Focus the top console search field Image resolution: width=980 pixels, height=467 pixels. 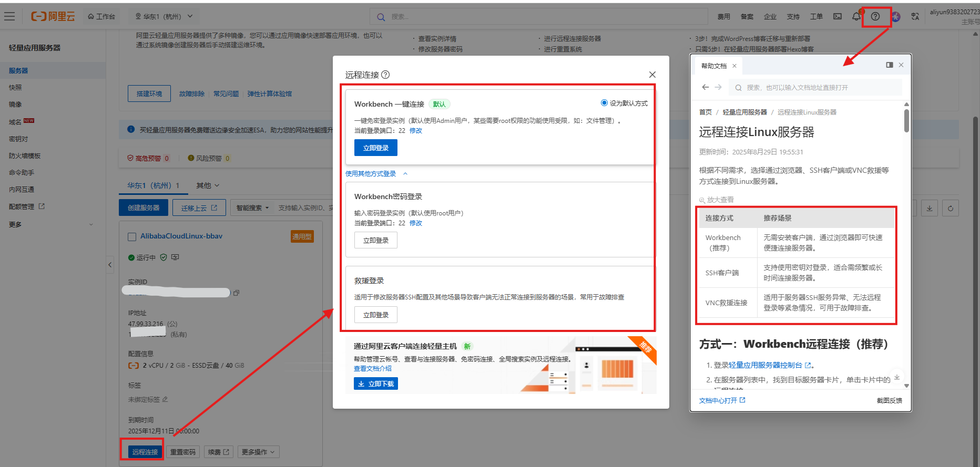539,17
